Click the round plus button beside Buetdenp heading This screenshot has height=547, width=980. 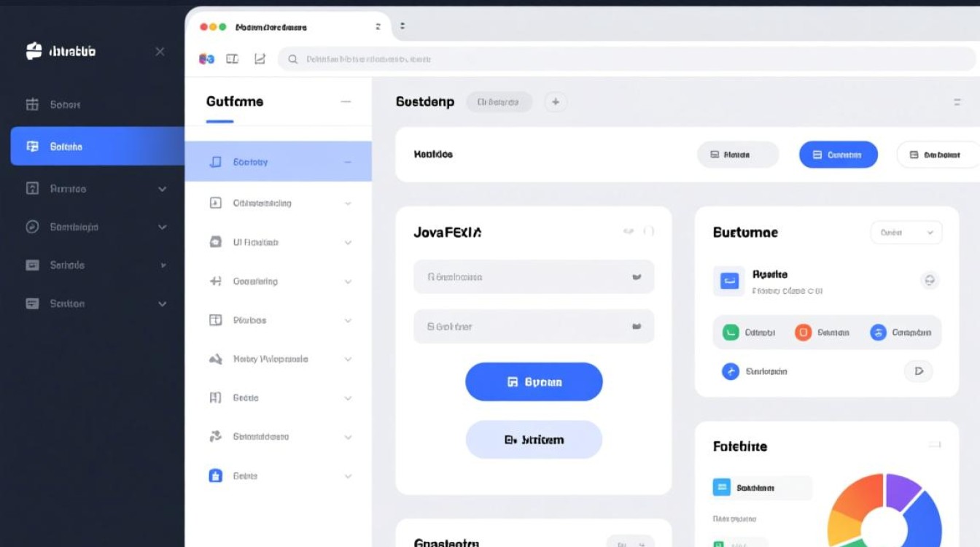556,102
